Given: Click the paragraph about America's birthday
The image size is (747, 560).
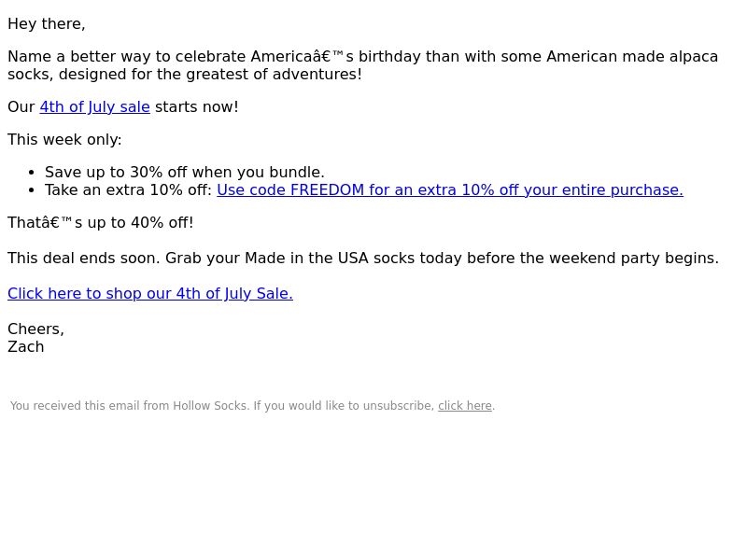Looking at the screenshot, I should pyautogui.click(x=363, y=65).
